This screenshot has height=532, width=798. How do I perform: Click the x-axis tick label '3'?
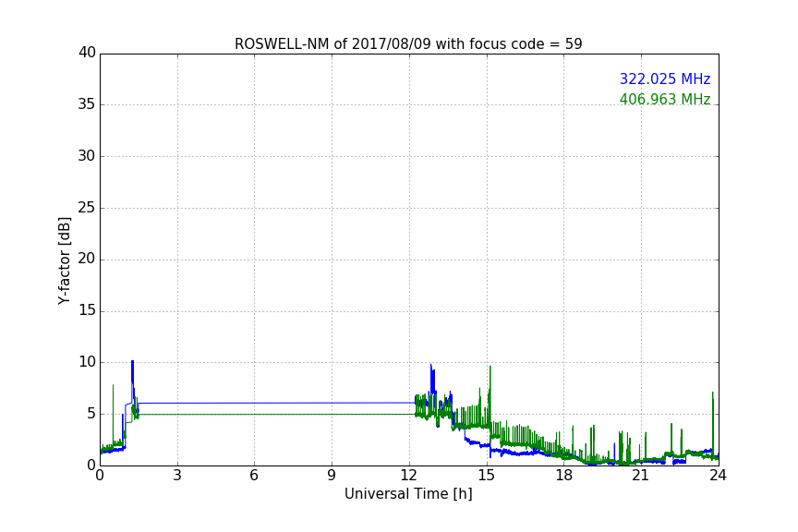(x=177, y=476)
